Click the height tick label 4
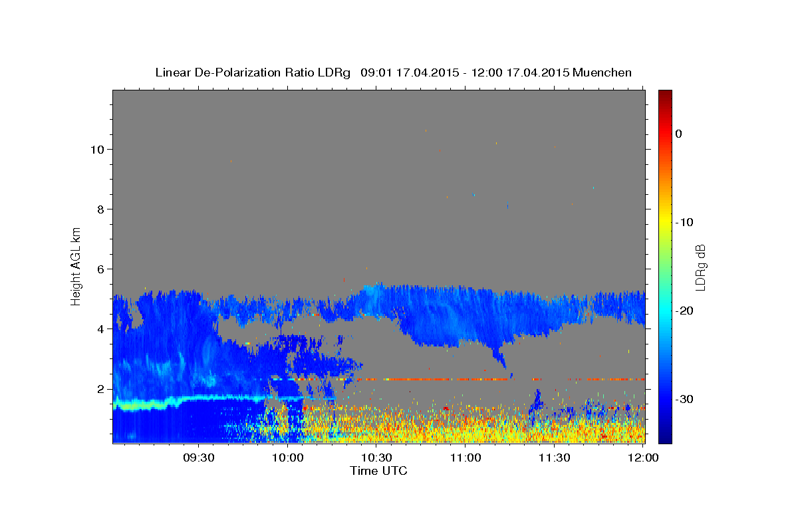The image size is (798, 532). (100, 329)
